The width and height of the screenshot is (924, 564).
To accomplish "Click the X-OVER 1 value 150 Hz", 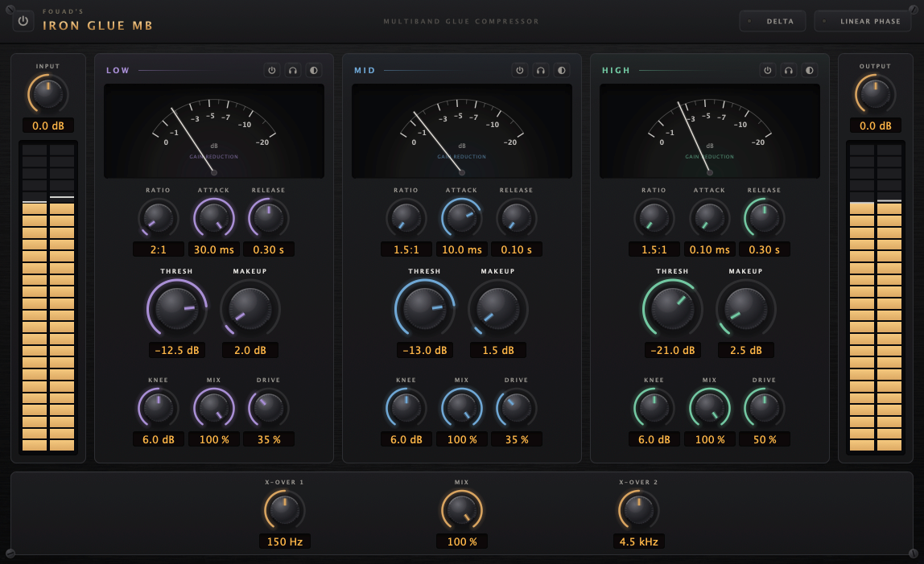I will coord(285,541).
